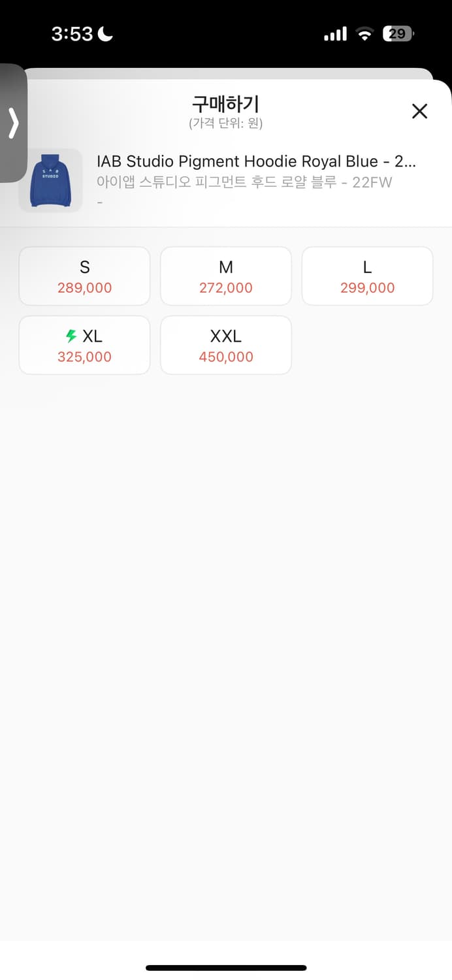Choose the XXL size option
Image resolution: width=452 pixels, height=980 pixels.
[226, 346]
